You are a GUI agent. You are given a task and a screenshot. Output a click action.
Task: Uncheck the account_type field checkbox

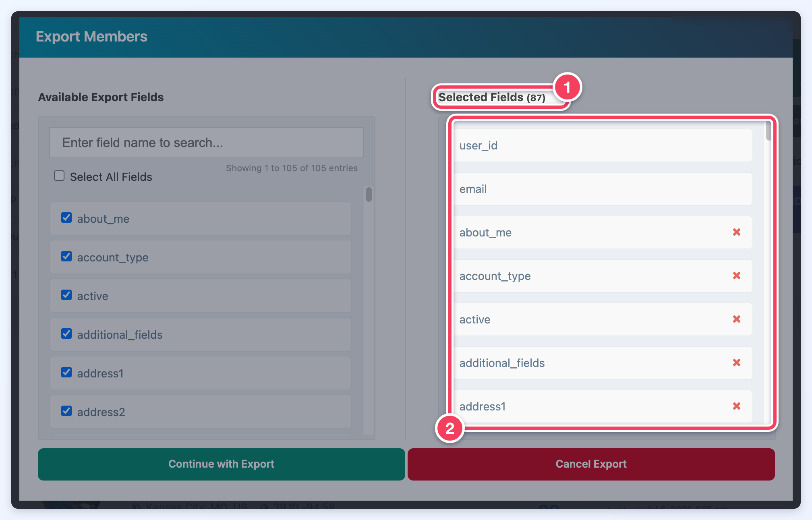66,256
